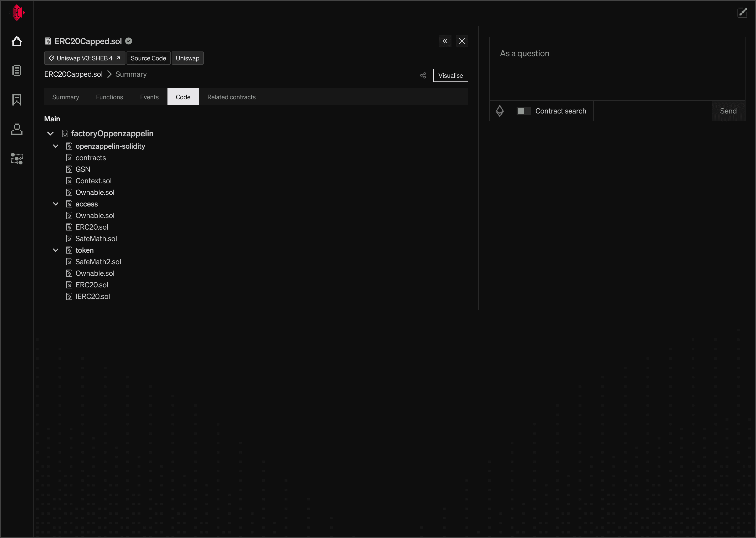
Task: Click the stamp icon in sidebar
Action: point(17,129)
